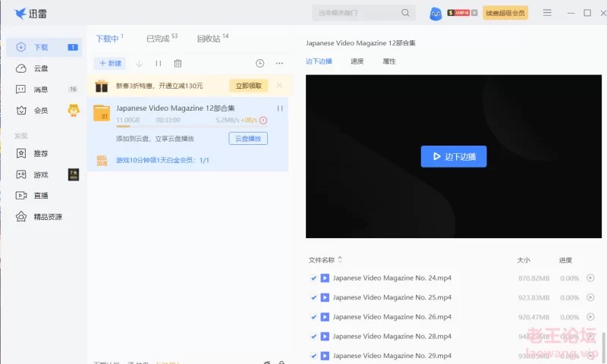The height and width of the screenshot is (364, 607).
Task: Click the blue 边下边播 play button
Action: click(454, 156)
